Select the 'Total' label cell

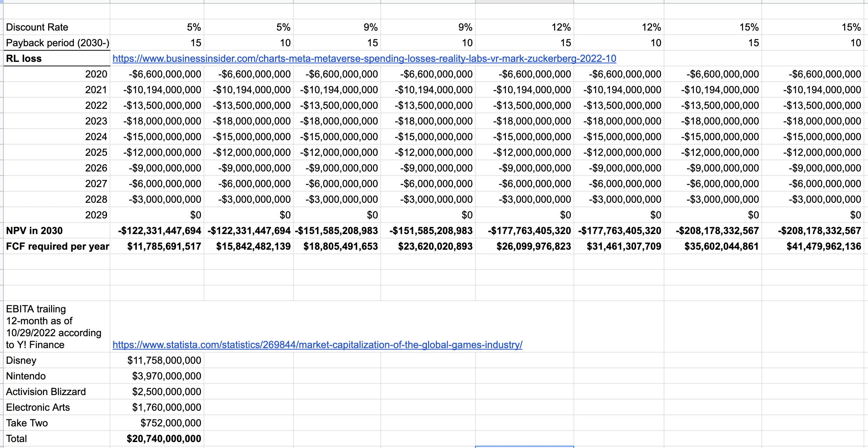pos(57,439)
